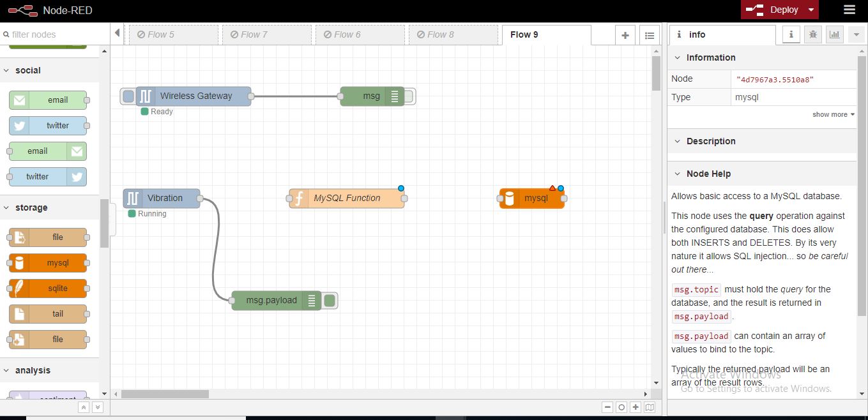The image size is (868, 420).
Task: Open the main hamburger menu
Action: [x=849, y=10]
